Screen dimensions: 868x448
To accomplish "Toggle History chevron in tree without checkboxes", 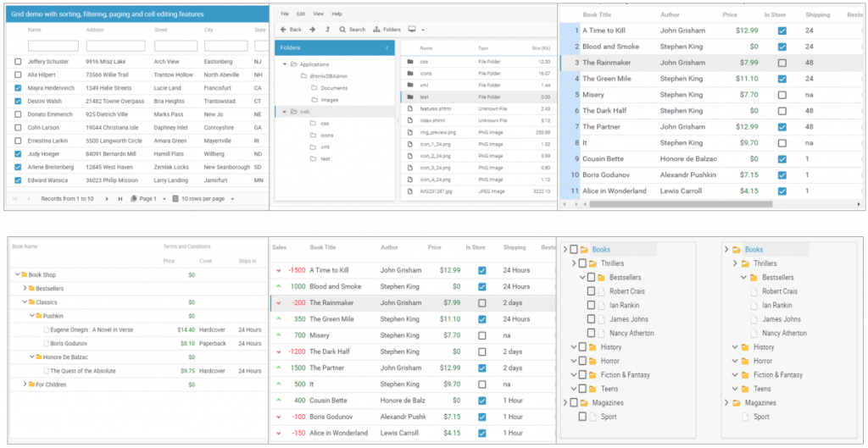I will coord(735,346).
